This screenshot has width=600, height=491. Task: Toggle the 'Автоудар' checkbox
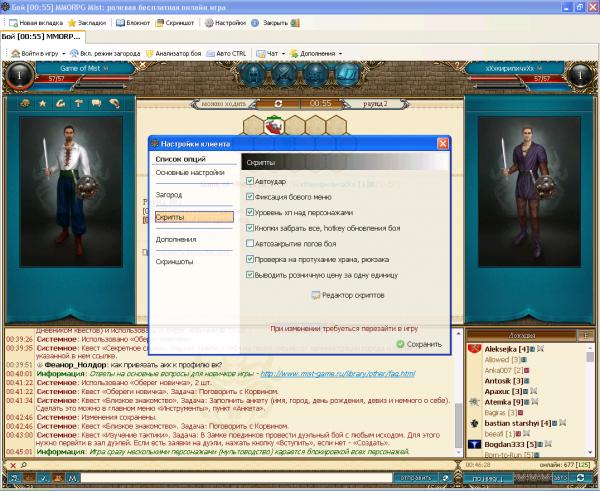[250, 181]
